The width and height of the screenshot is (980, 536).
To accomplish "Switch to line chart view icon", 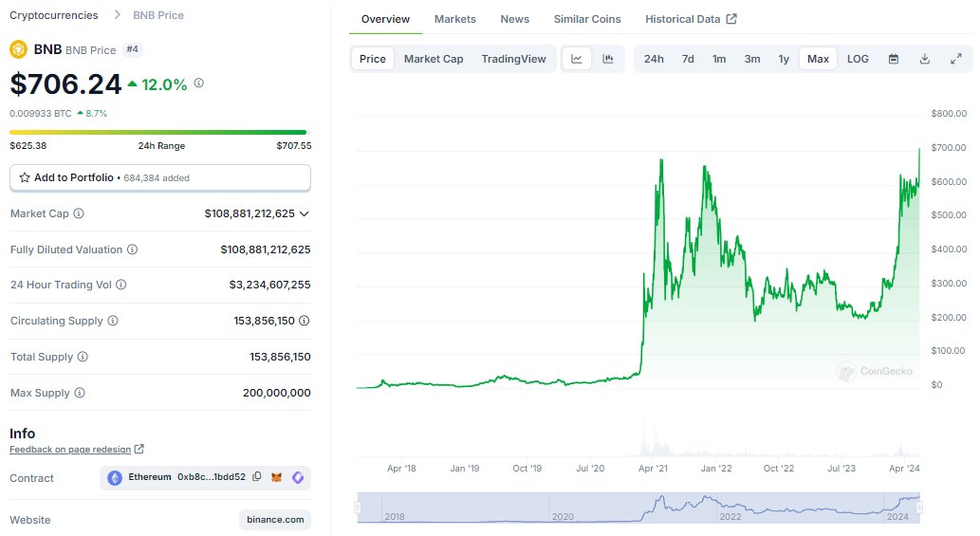I will tap(576, 59).
